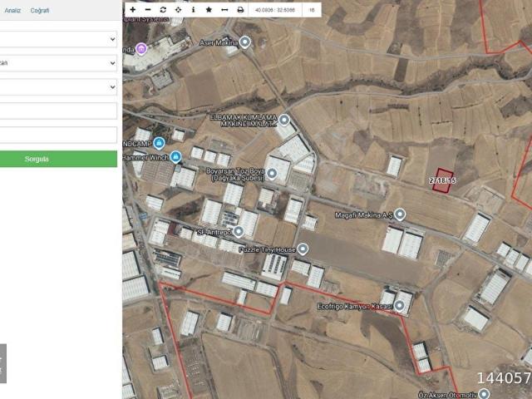Open the Analiz tab

click(x=12, y=11)
